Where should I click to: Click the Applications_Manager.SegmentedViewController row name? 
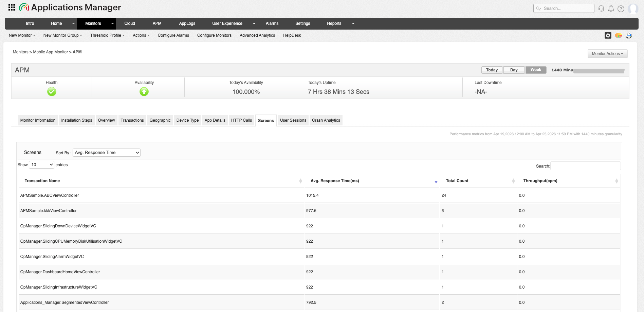point(65,302)
